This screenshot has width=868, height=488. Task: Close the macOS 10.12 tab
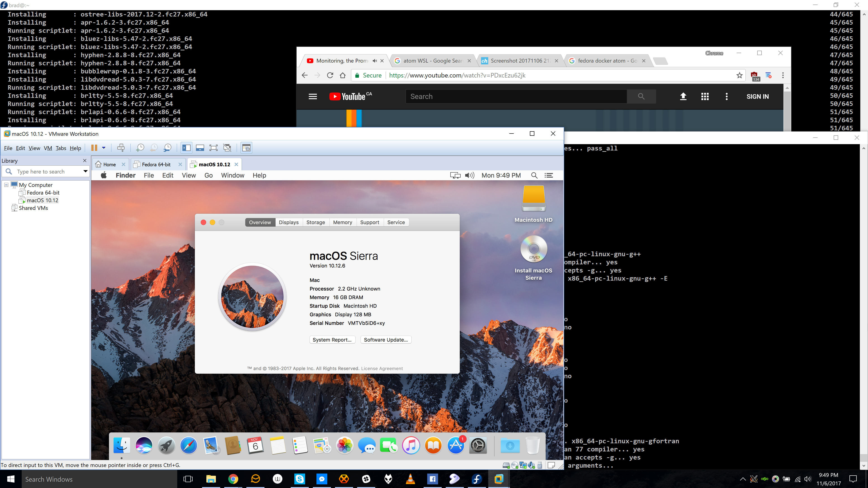click(x=236, y=164)
